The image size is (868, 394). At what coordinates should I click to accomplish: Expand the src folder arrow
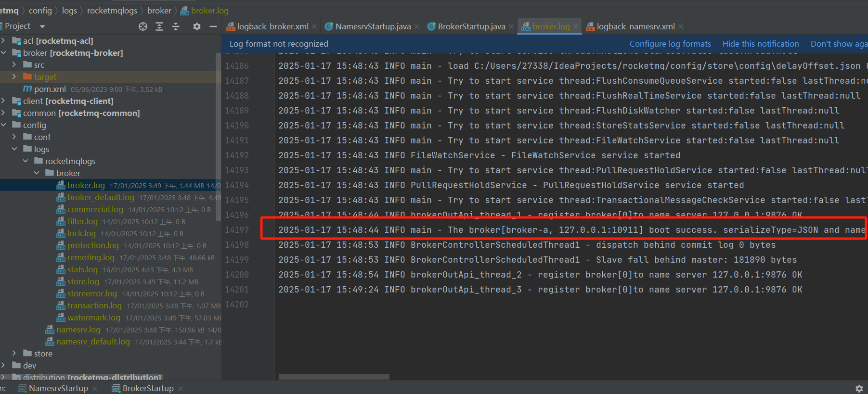coord(14,65)
